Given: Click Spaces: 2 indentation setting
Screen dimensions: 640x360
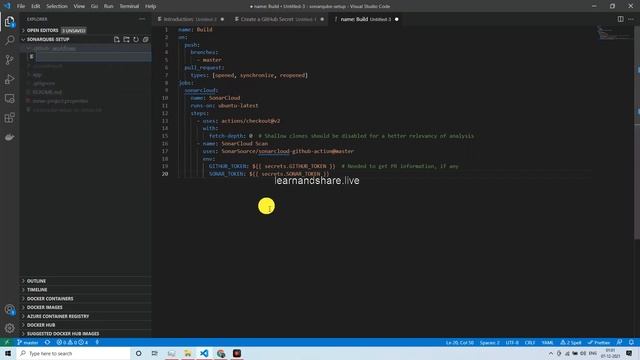Looking at the screenshot, I should (x=489, y=342).
